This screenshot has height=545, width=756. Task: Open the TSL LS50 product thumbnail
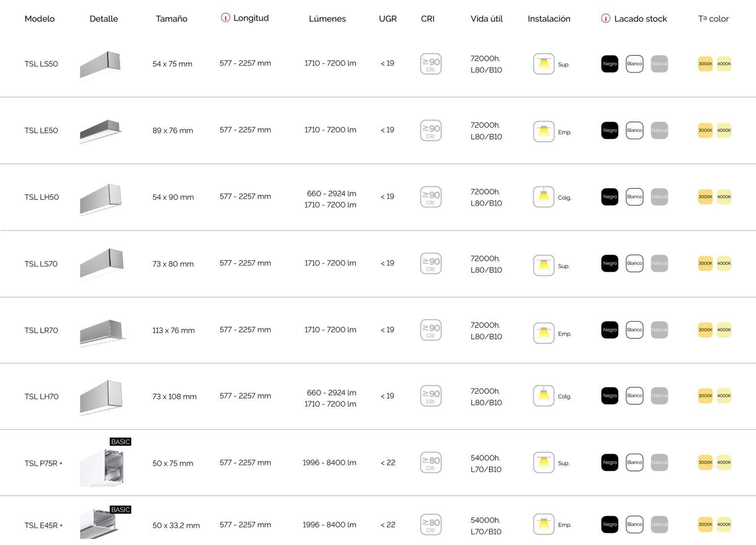(100, 64)
